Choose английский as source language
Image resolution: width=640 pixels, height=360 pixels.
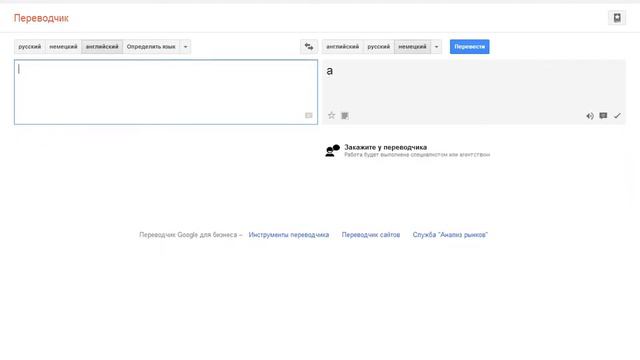[x=102, y=47]
